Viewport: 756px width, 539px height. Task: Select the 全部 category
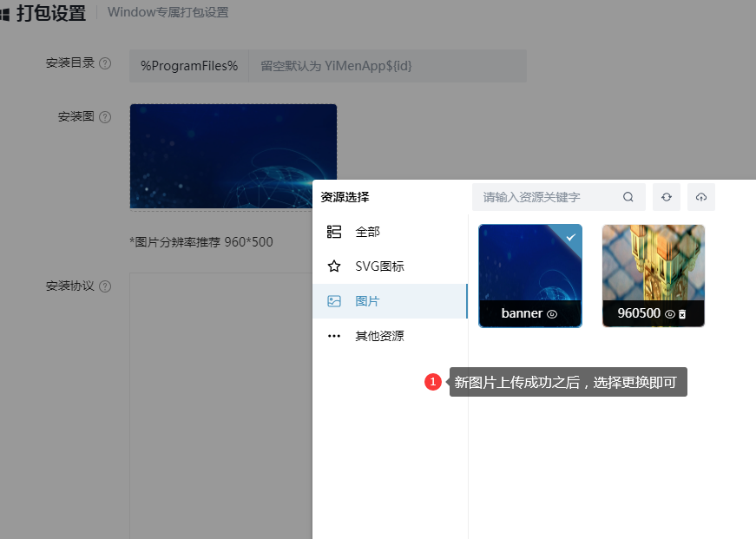point(390,232)
